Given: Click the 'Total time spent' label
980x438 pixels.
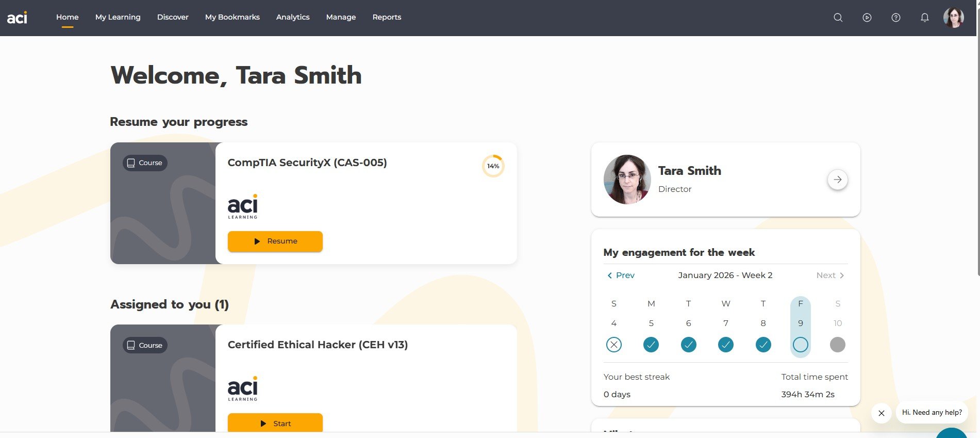Looking at the screenshot, I should click(815, 377).
